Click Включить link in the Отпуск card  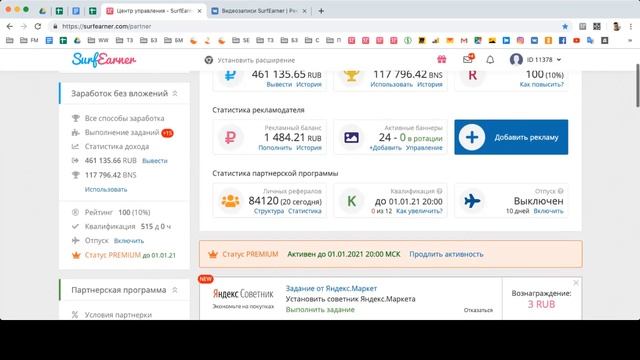point(548,211)
